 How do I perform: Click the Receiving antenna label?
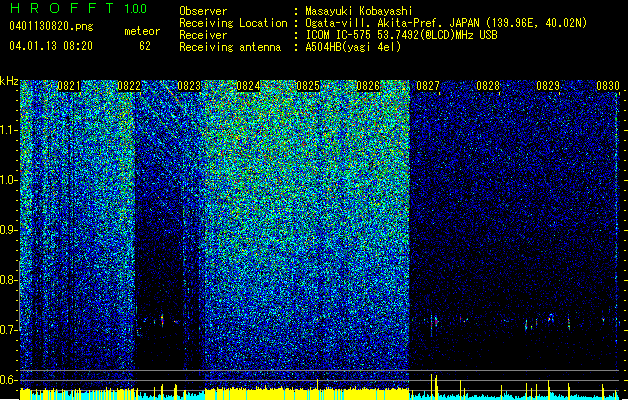coord(230,47)
